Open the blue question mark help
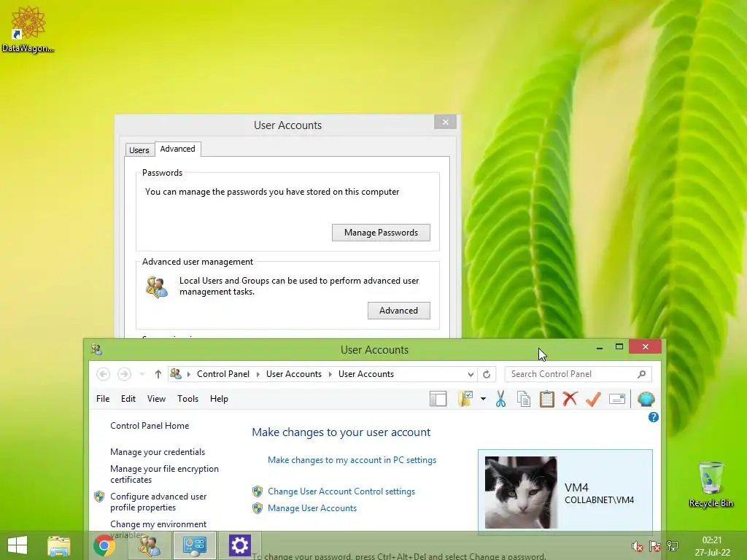Viewport: 747px width, 560px height. point(654,417)
